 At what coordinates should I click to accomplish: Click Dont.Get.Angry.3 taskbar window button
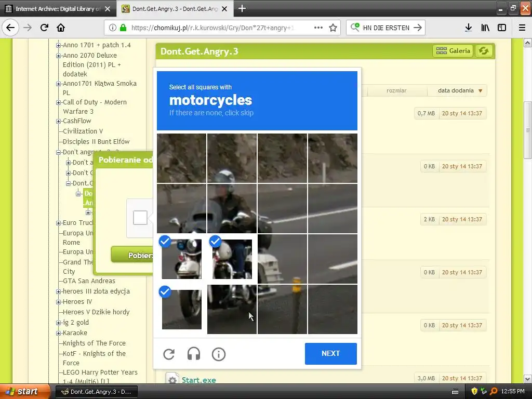96,392
